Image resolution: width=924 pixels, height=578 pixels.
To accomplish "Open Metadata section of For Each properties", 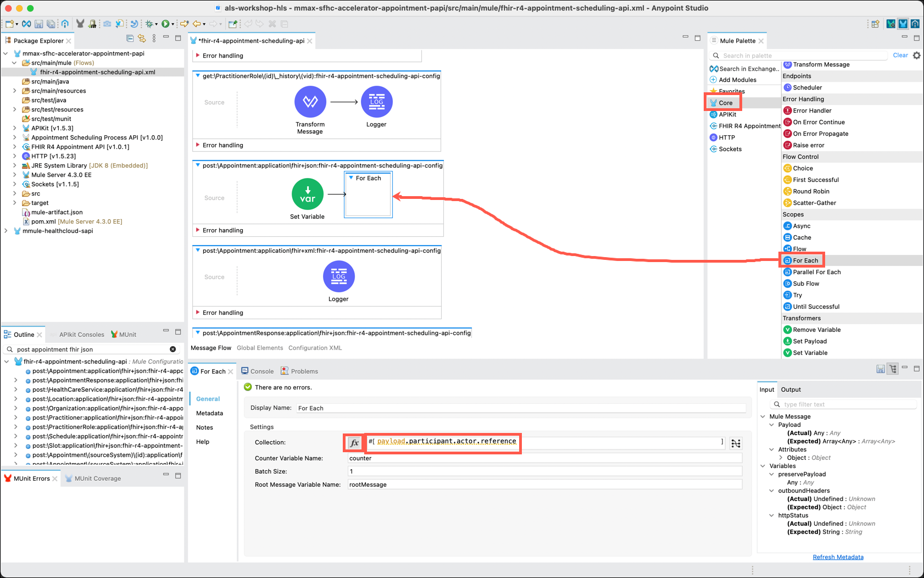I will [x=209, y=413].
